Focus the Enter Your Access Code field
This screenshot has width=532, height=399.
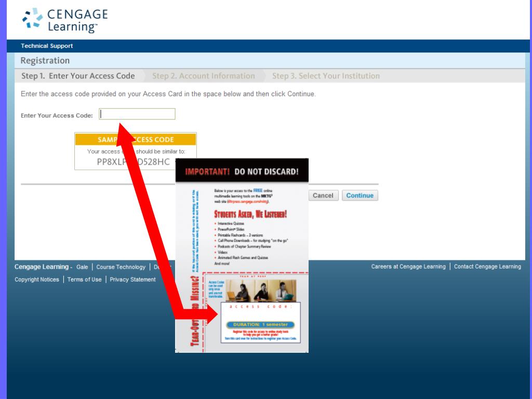click(x=137, y=114)
